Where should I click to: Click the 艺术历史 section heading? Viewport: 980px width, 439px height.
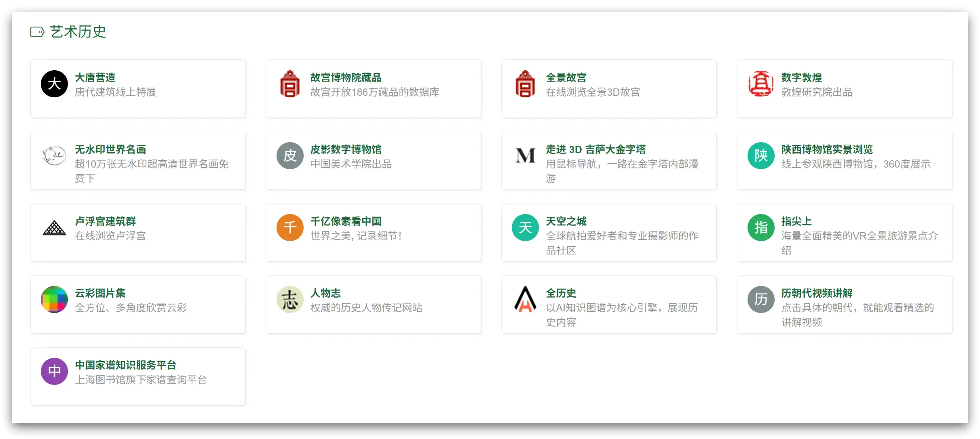pos(78,32)
